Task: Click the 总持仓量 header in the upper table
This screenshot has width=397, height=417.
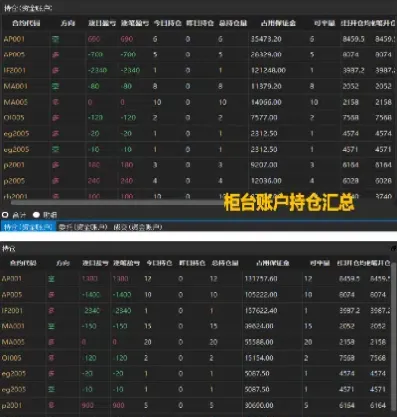Action: [x=233, y=23]
